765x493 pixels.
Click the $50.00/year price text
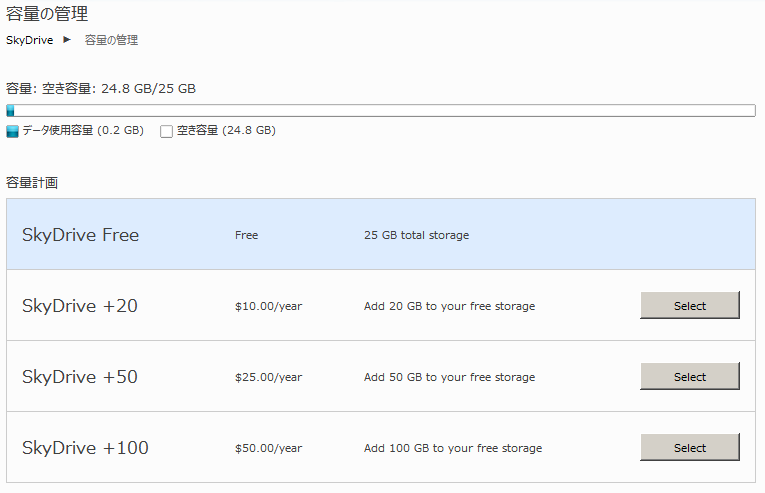point(268,448)
